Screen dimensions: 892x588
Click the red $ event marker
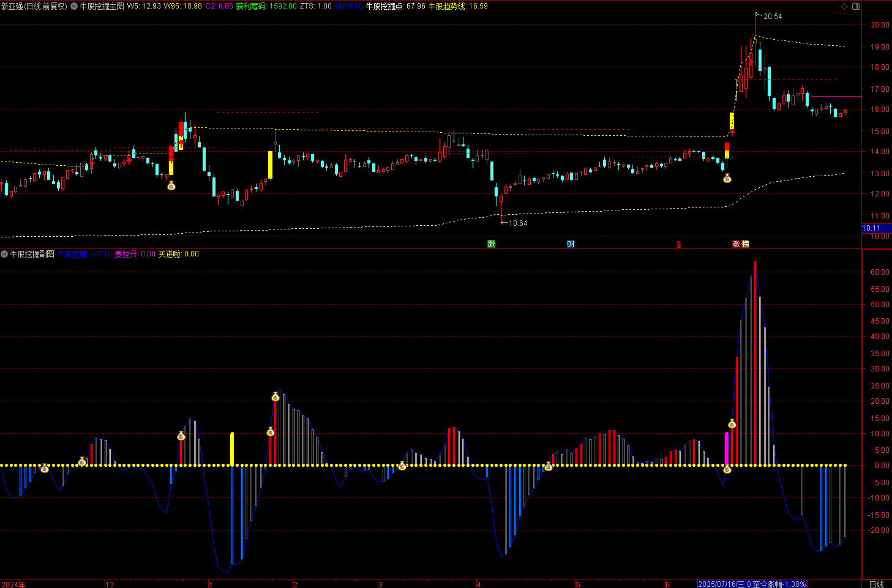click(x=678, y=245)
